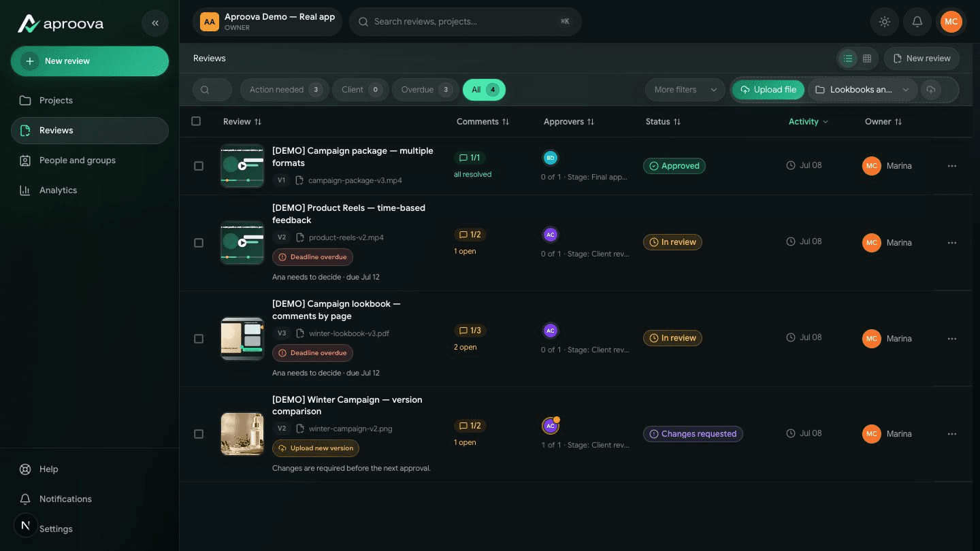Collapse the sidebar with the double-chevron icon
This screenshot has width=980, height=551.
[x=155, y=23]
